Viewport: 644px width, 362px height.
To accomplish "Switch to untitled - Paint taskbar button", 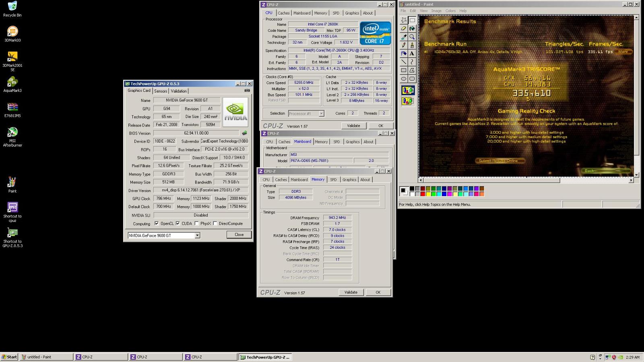I will (46, 357).
